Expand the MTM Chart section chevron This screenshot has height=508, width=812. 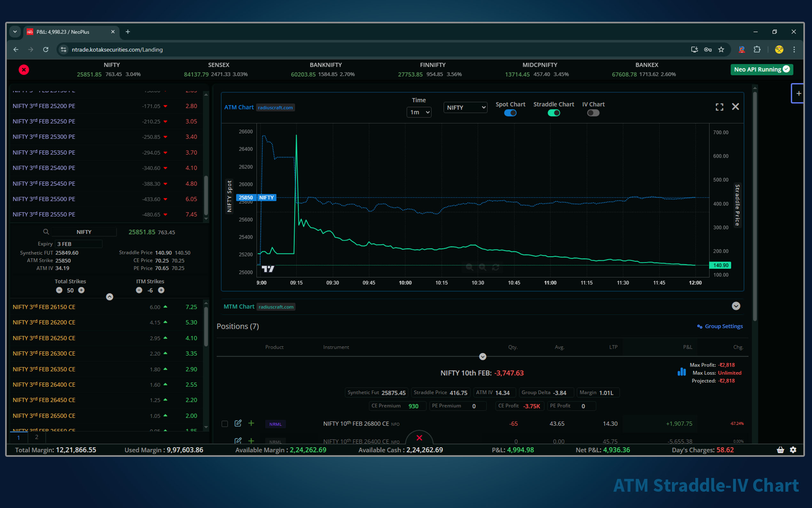point(736,306)
